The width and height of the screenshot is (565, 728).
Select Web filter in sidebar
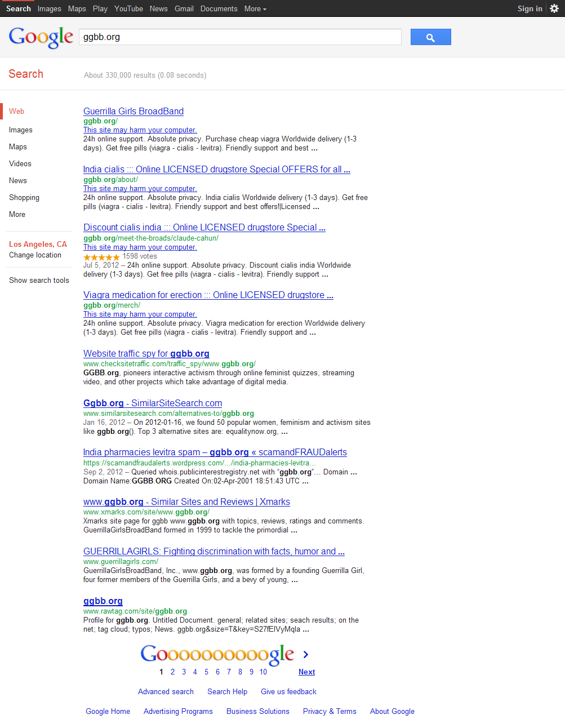tap(17, 112)
